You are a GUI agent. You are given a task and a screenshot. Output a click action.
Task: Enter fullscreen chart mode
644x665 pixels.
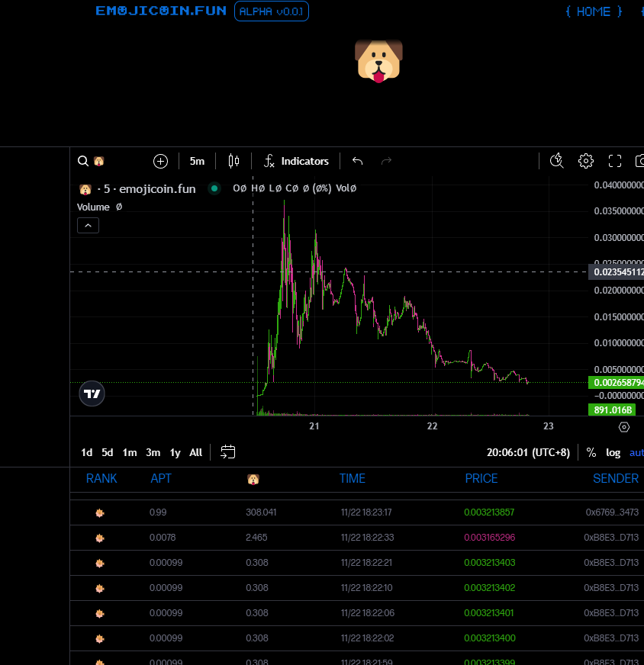click(615, 161)
